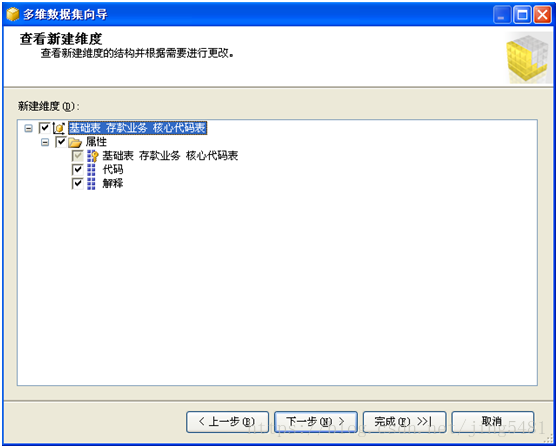Select the 属性 tree item
Screen dimensions: 558x448
pos(96,142)
